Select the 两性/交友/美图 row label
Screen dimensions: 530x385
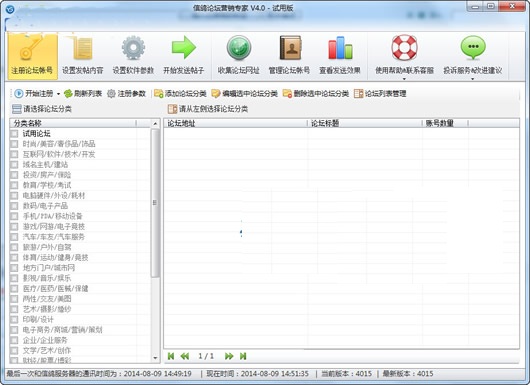(x=47, y=299)
